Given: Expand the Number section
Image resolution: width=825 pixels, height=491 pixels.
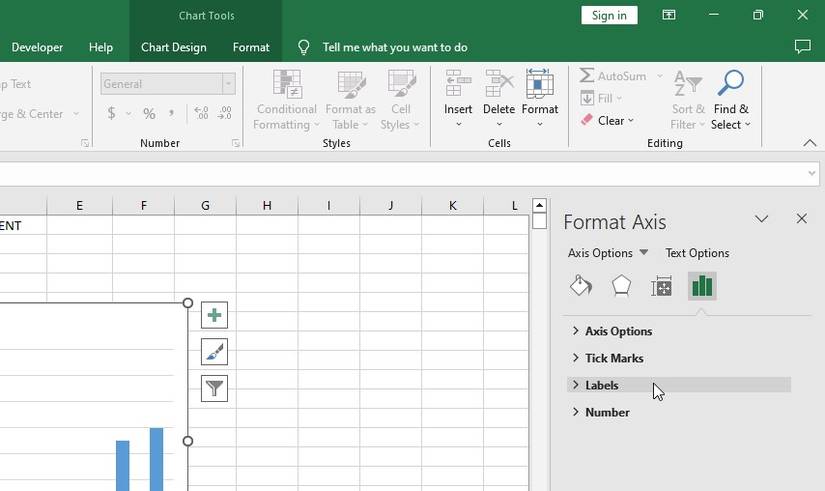Looking at the screenshot, I should coord(607,412).
